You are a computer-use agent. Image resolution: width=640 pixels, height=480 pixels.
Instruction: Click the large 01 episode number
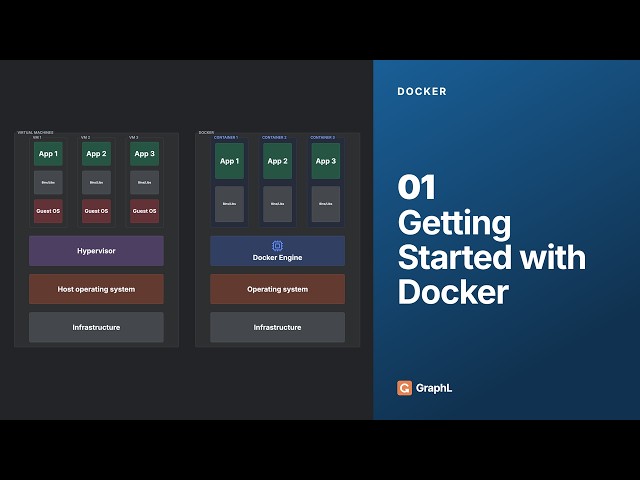[x=416, y=187]
